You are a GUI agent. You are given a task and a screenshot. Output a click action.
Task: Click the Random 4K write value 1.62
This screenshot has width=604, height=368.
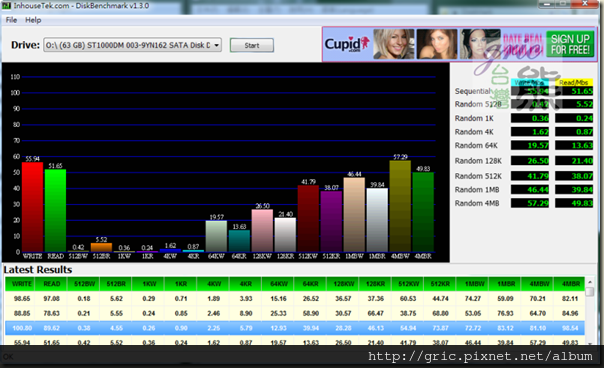pos(530,132)
